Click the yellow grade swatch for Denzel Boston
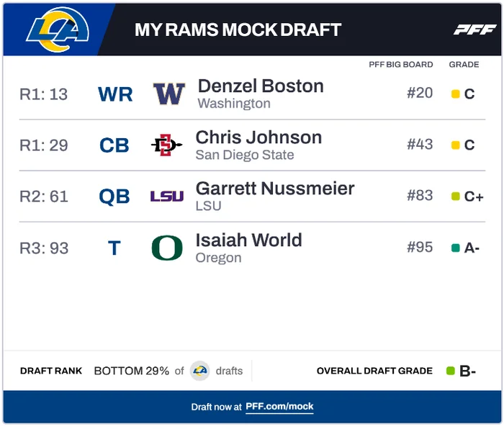 [456, 94]
